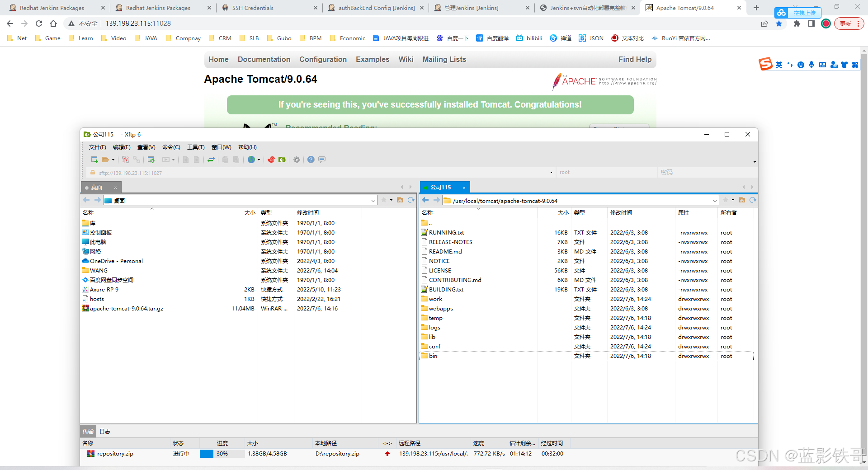The width and height of the screenshot is (868, 470).
Task: Open the sftp address bar dropdown arrow
Action: click(551, 172)
